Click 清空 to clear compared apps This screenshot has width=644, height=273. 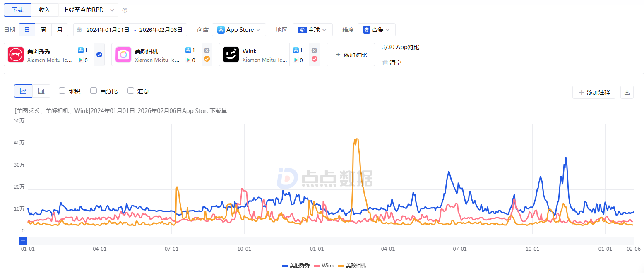[392, 62]
